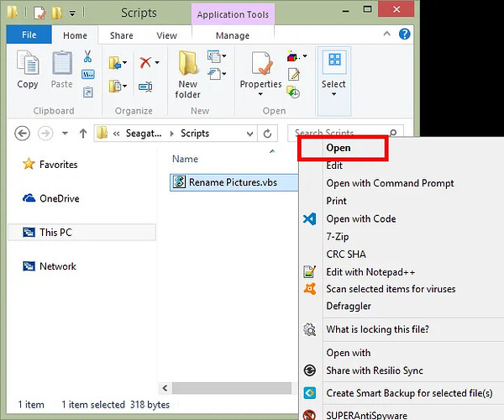Click the Rename icon in Organize group
The height and width of the screenshot is (420, 504).
145,86
